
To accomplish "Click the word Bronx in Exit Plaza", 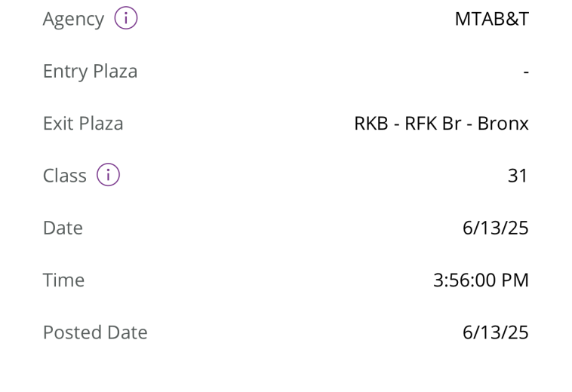I will (x=503, y=124).
